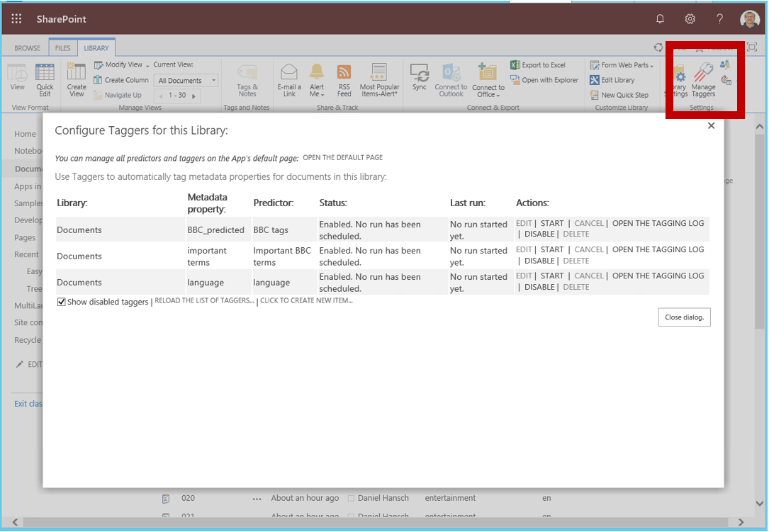Image resolution: width=769 pixels, height=532 pixels.
Task: Click the Manage Taggers ribbon icon
Action: pyautogui.click(x=703, y=74)
